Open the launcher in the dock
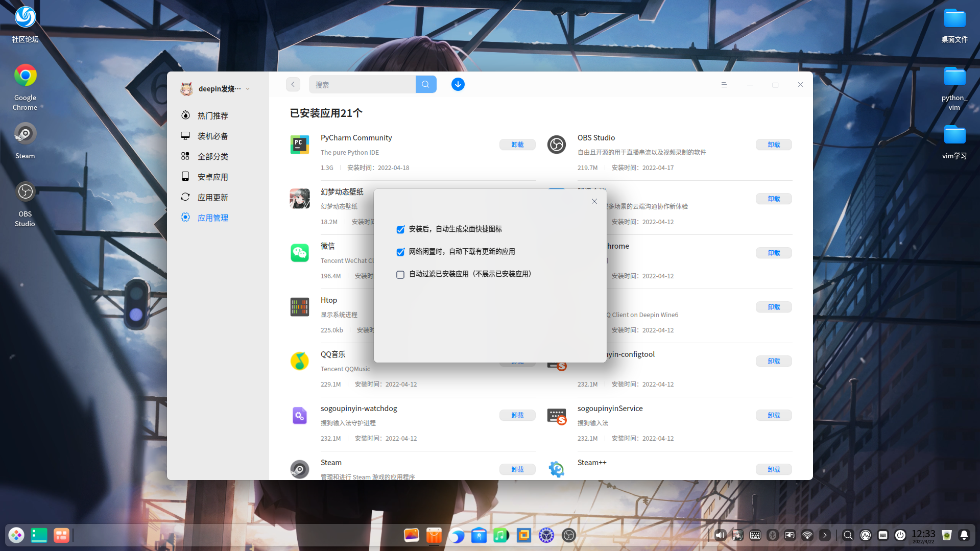 click(x=16, y=535)
